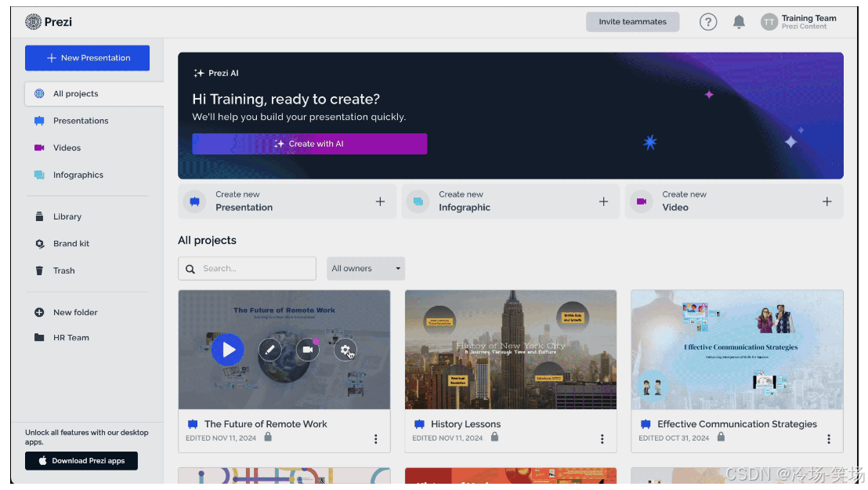Click the History Lessons title text
The width and height of the screenshot is (868, 490).
click(465, 424)
